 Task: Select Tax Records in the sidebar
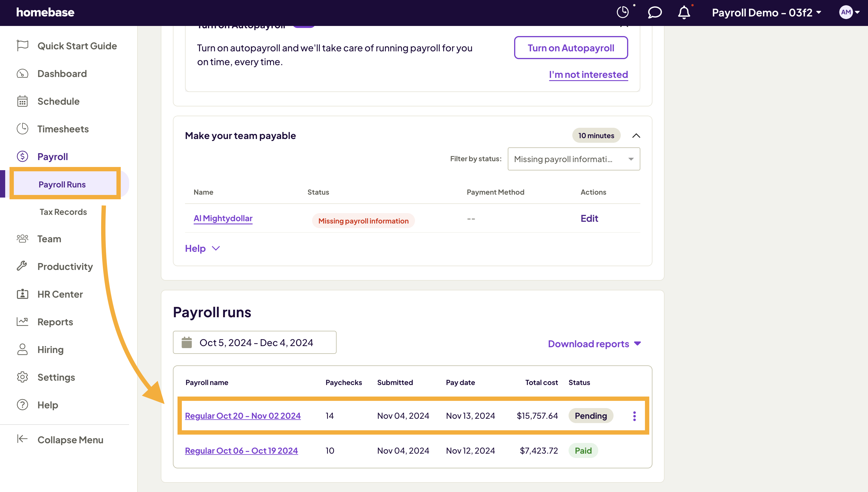click(63, 211)
